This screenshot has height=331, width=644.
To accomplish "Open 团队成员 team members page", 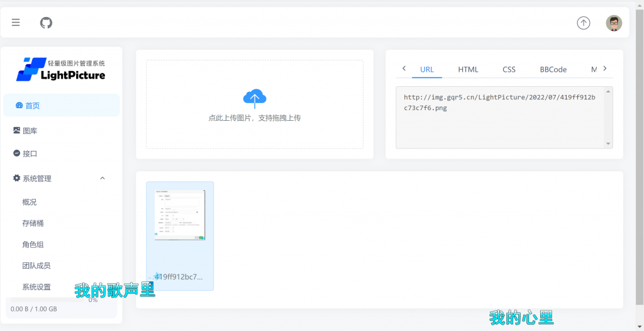I will [36, 266].
